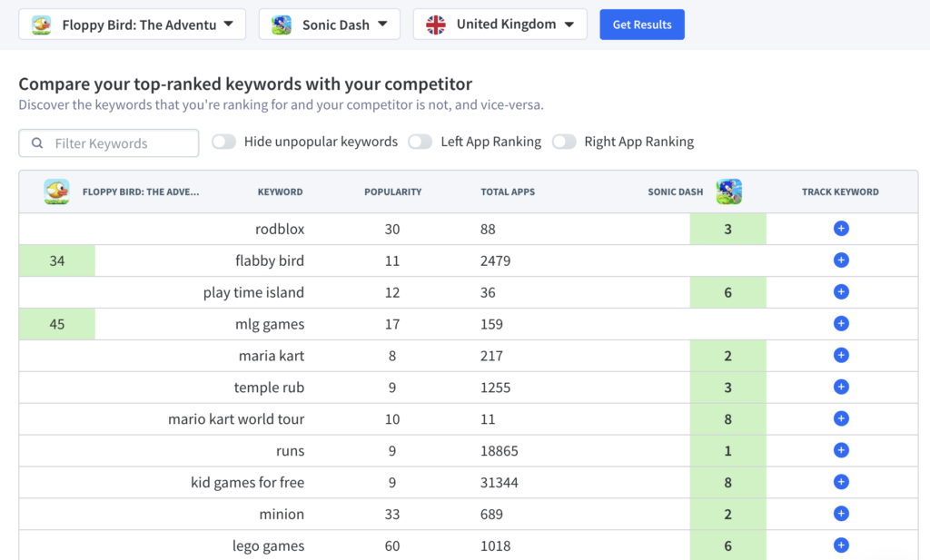Click Sonic Dash rank 6 for lego games
The height and width of the screenshot is (560, 930).
coord(727,545)
